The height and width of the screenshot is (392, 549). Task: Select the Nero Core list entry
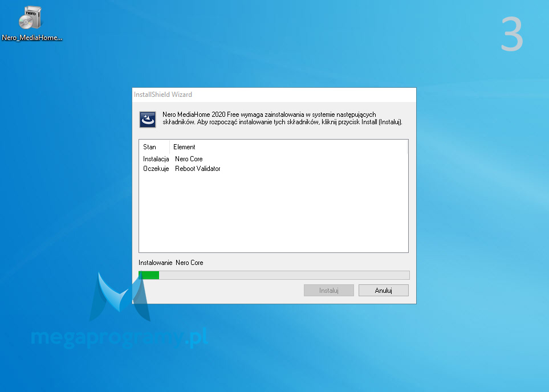coord(189,159)
